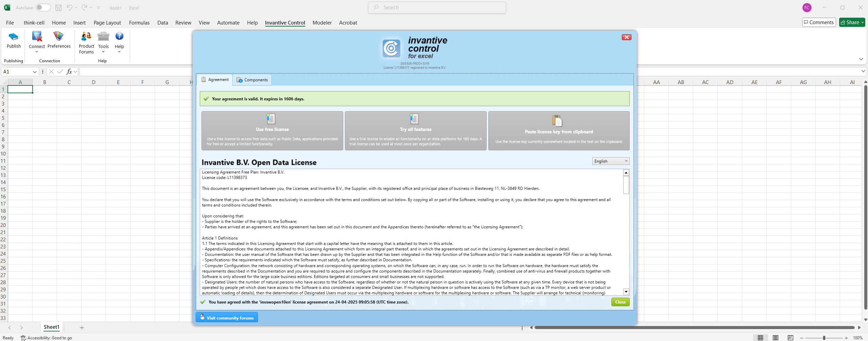Open the Page Layout ribbon tab
868x341 pixels.
107,22
